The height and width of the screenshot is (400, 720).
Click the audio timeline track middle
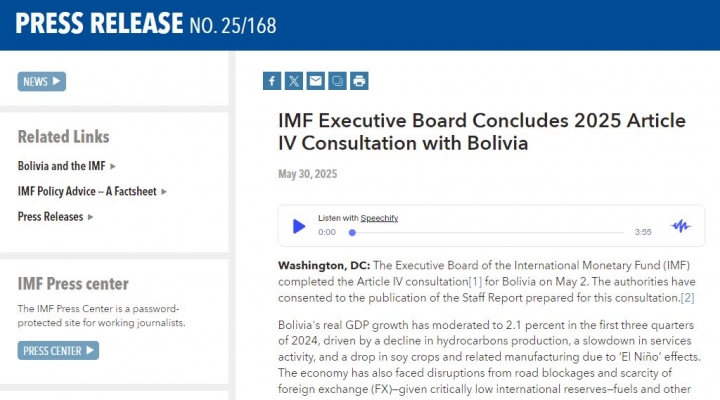[488, 233]
